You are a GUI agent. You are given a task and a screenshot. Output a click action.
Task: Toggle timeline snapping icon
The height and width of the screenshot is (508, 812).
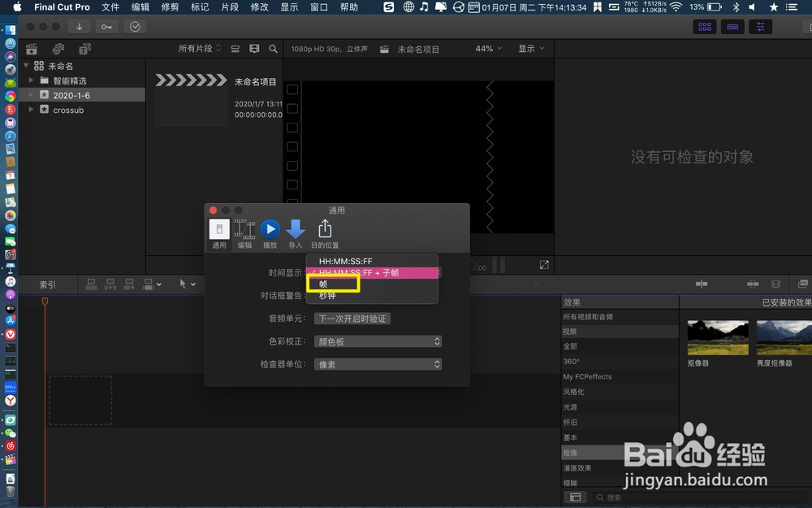click(x=753, y=284)
